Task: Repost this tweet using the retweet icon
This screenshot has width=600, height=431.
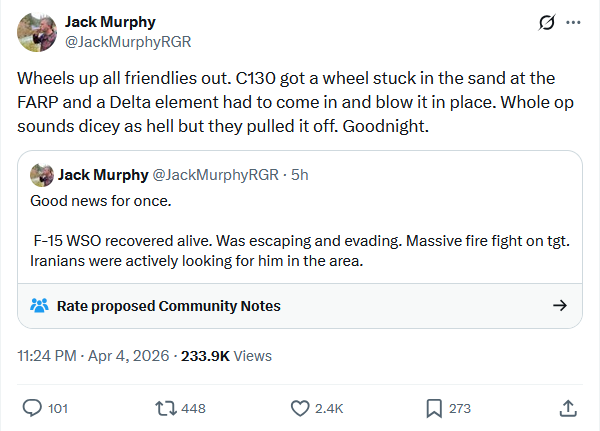Action: 164,408
